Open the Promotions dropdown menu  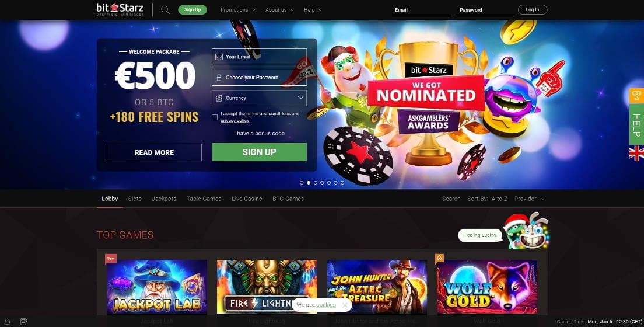coord(238,10)
